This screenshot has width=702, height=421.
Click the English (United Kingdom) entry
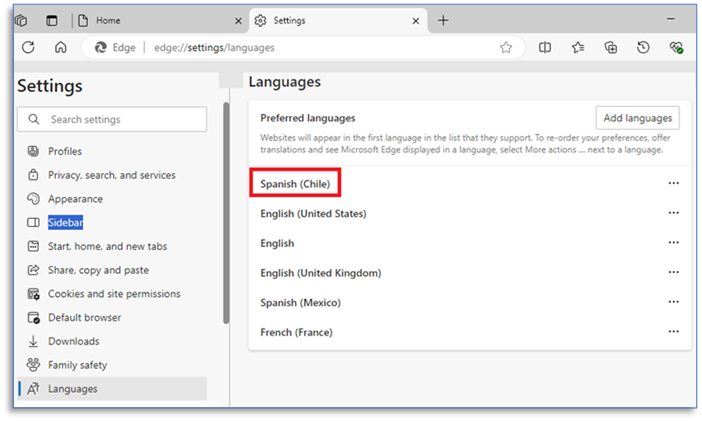[x=321, y=273]
